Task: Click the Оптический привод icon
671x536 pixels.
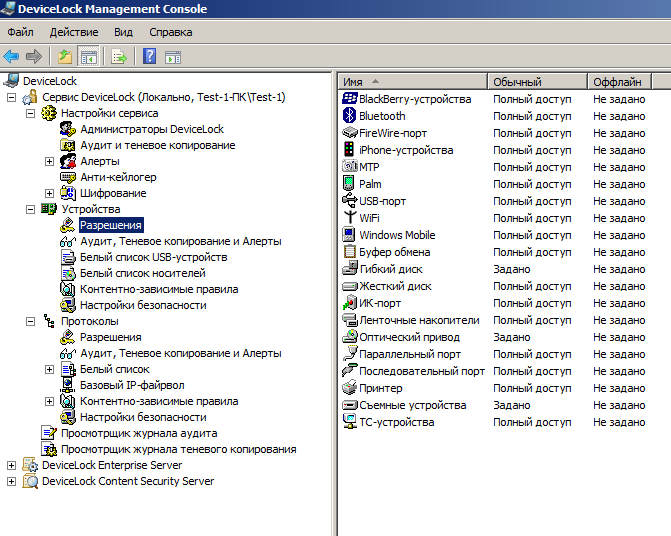Action: [x=350, y=336]
